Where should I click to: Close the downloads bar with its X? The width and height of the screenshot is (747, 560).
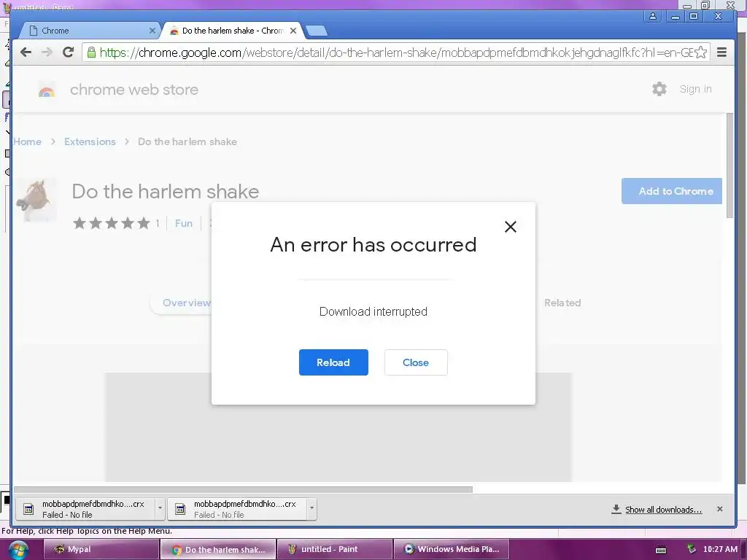pos(720,509)
